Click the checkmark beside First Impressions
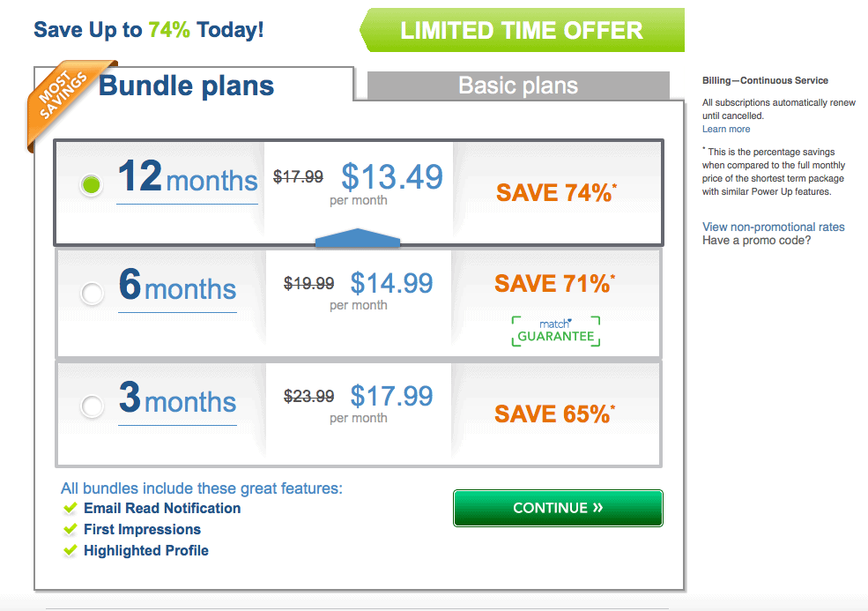 [x=70, y=529]
